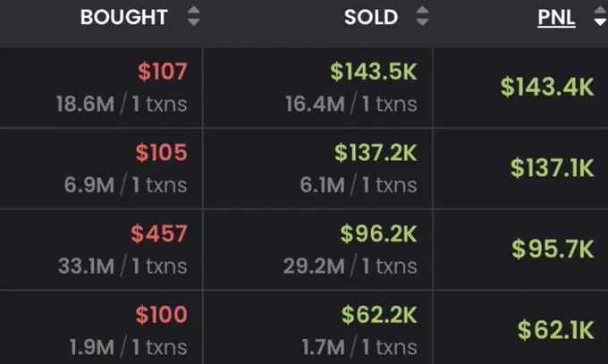Click the $457 bought amount
The width and height of the screenshot is (608, 364).
coord(159,234)
